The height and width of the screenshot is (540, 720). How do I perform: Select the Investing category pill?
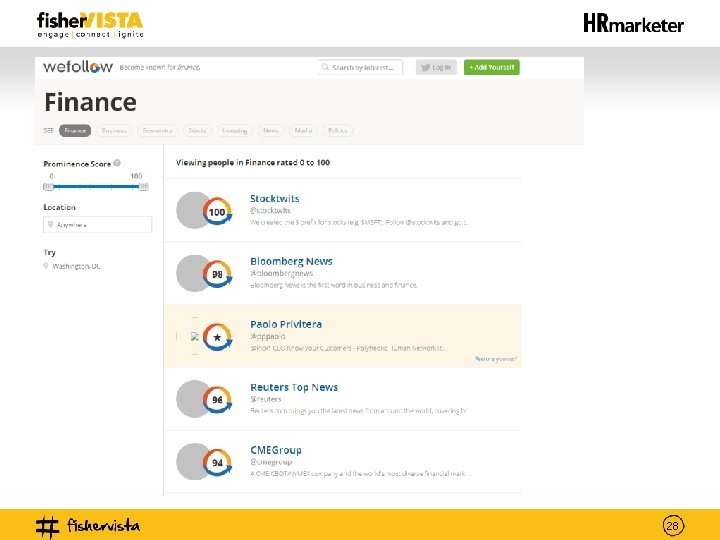[235, 130]
